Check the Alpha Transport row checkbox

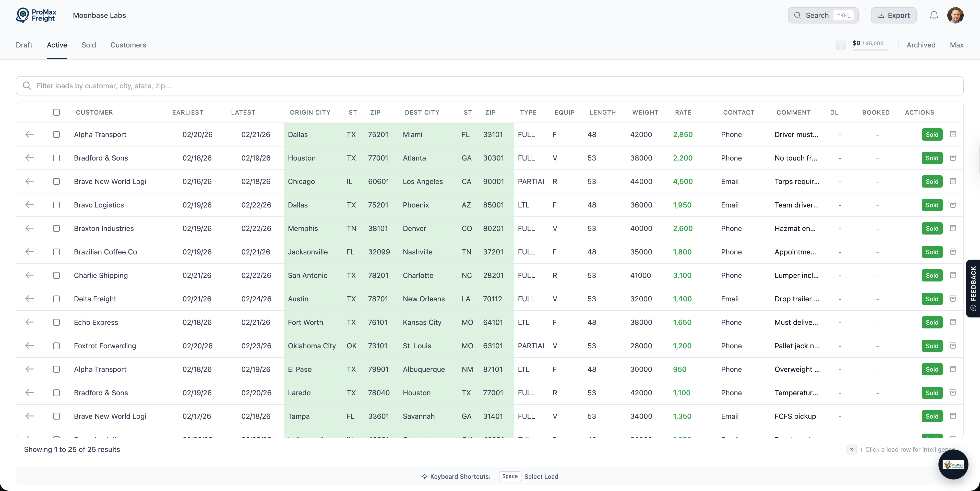[56, 134]
